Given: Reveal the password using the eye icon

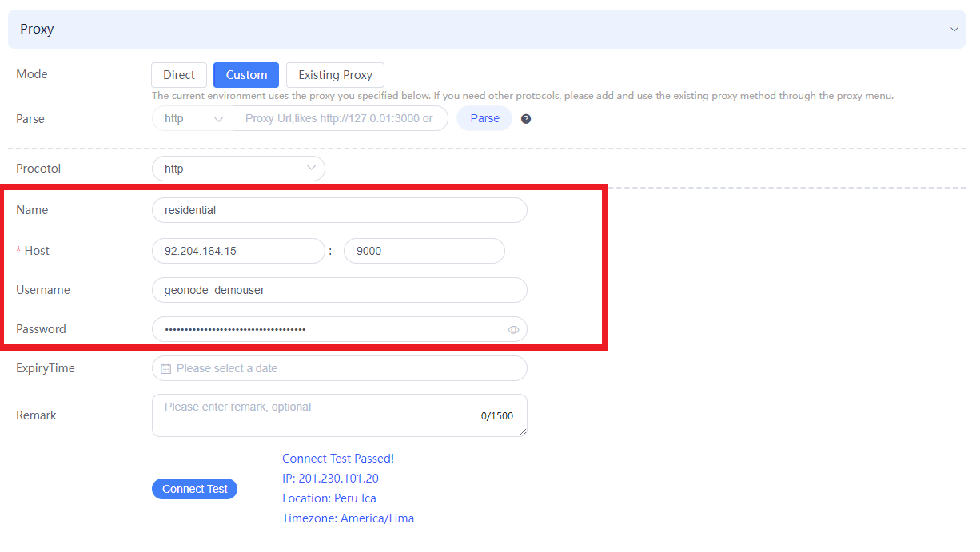Looking at the screenshot, I should pos(513,329).
